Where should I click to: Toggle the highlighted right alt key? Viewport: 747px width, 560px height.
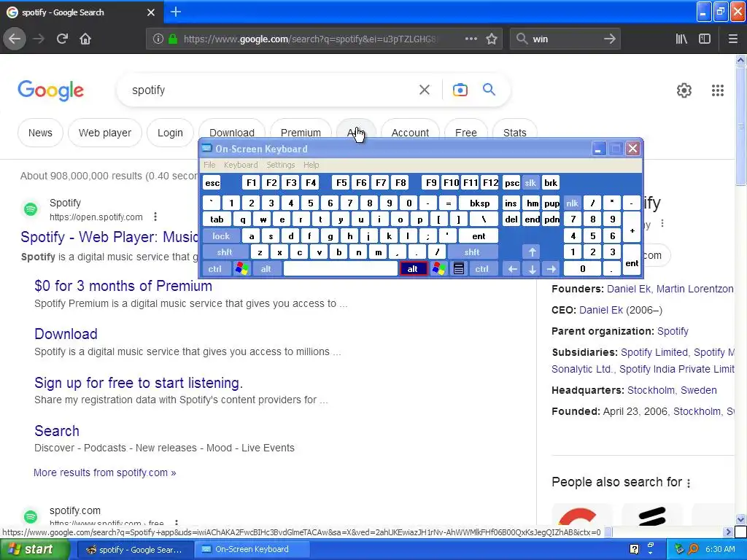[x=413, y=268]
